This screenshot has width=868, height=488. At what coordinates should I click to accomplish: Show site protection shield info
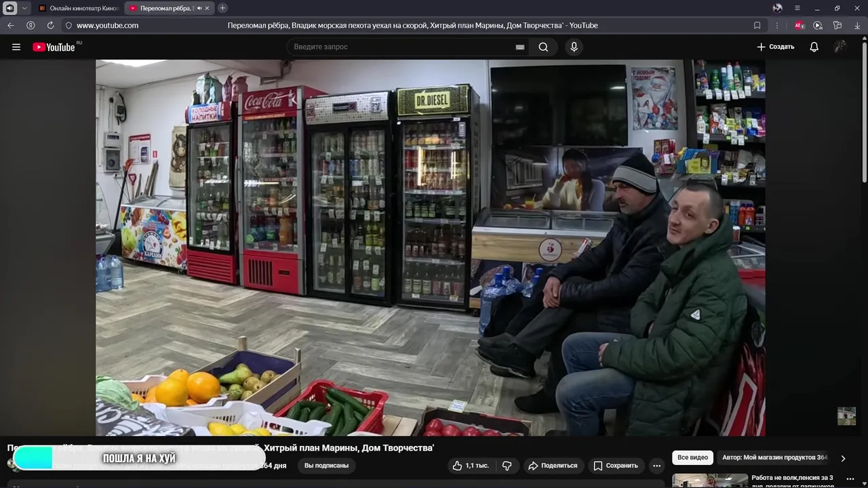68,25
